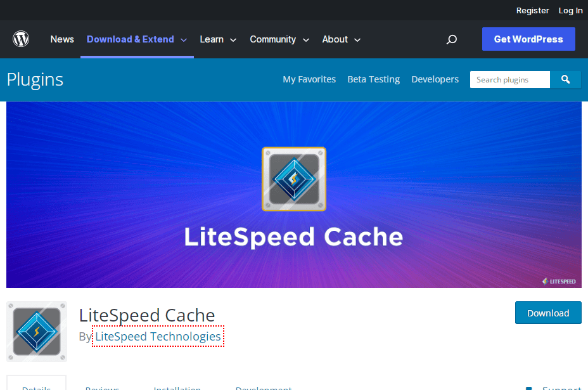Click the LiteSpeed Cache banner image
588x390 pixels.
pos(293,195)
